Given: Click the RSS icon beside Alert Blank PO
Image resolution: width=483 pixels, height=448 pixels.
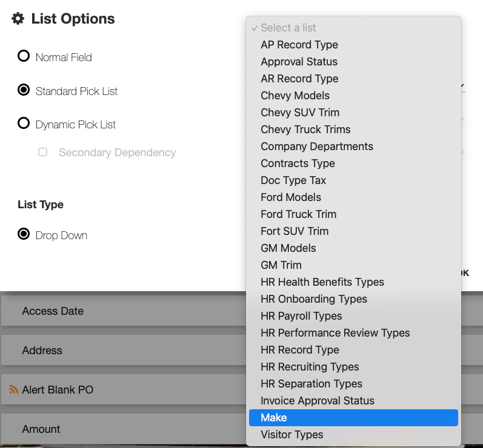Looking at the screenshot, I should pos(13,389).
